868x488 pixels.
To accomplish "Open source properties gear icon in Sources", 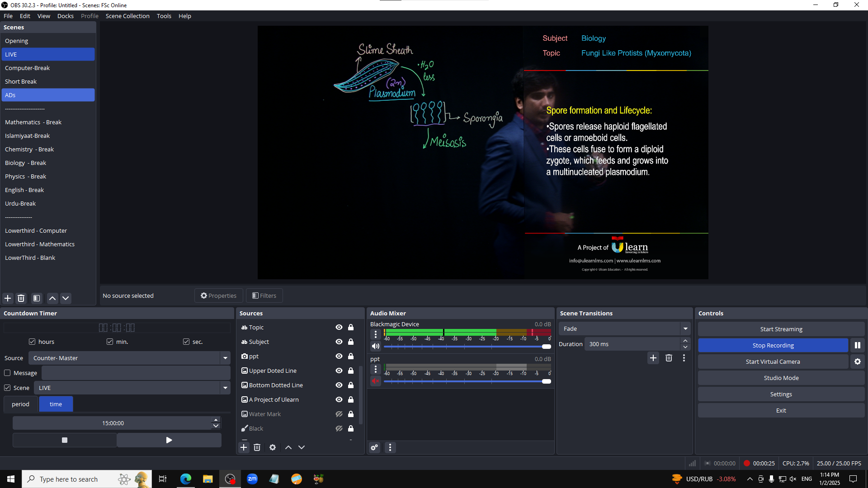I will (x=273, y=447).
